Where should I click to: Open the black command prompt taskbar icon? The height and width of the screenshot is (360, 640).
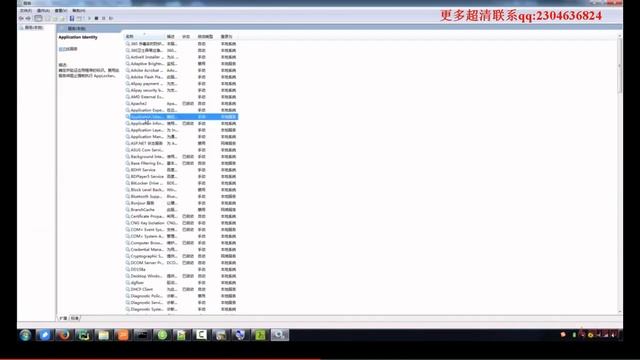click(142, 335)
